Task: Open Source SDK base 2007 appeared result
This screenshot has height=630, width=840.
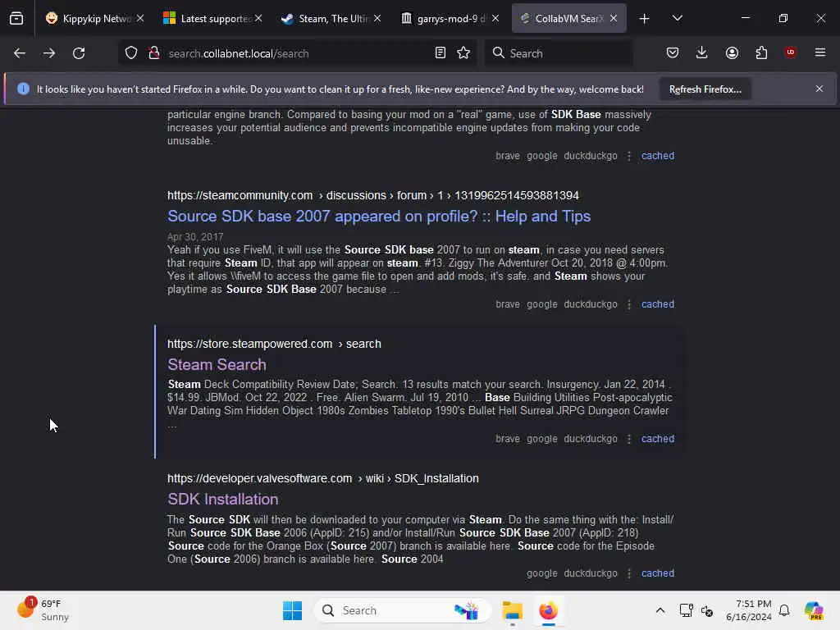Action: click(x=379, y=216)
